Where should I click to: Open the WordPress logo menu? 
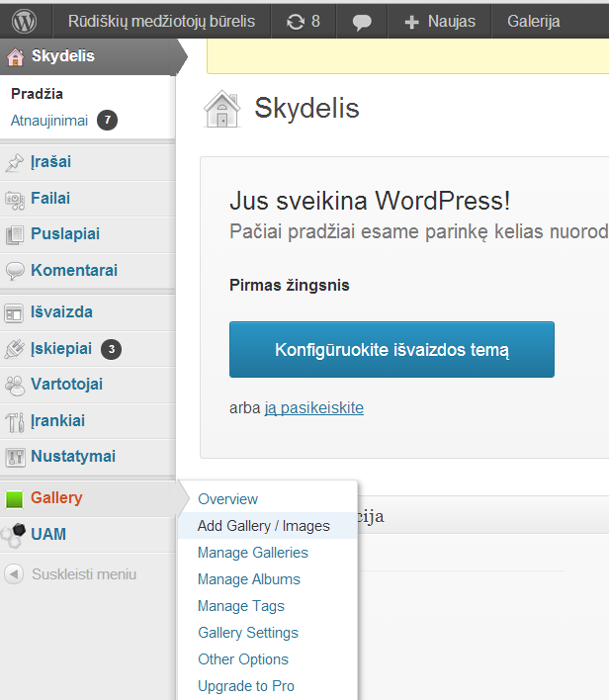coord(24,21)
